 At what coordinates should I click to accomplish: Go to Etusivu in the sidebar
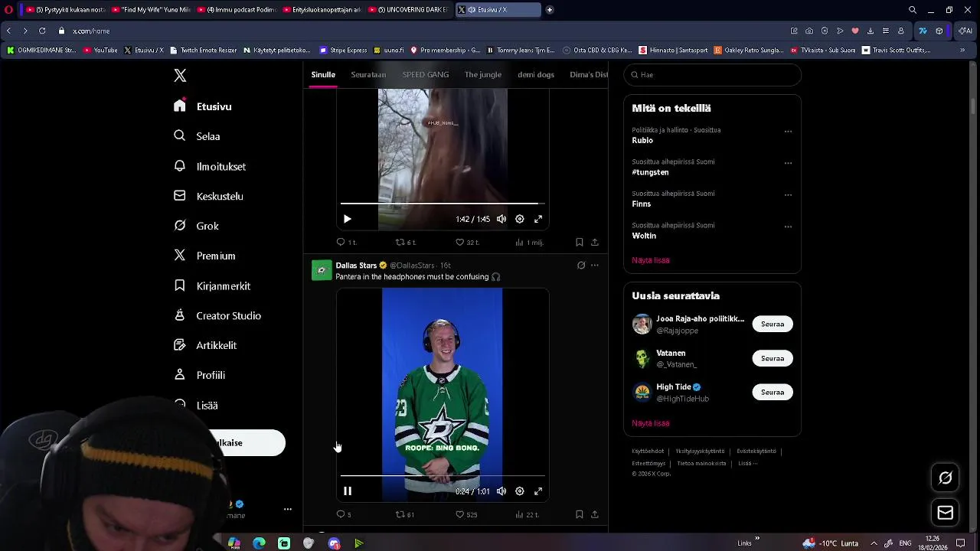(x=204, y=106)
